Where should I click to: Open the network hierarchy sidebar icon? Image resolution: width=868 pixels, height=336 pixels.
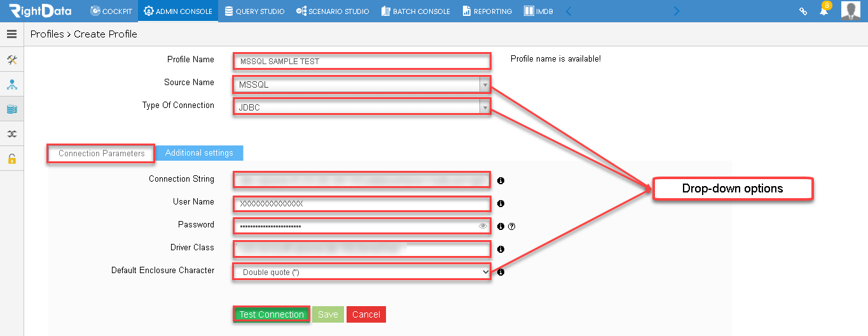click(x=11, y=84)
